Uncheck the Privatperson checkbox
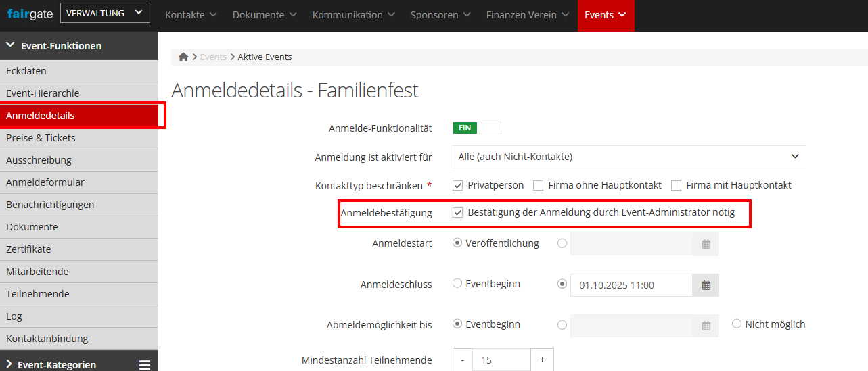The width and height of the screenshot is (868, 371). pyautogui.click(x=458, y=185)
